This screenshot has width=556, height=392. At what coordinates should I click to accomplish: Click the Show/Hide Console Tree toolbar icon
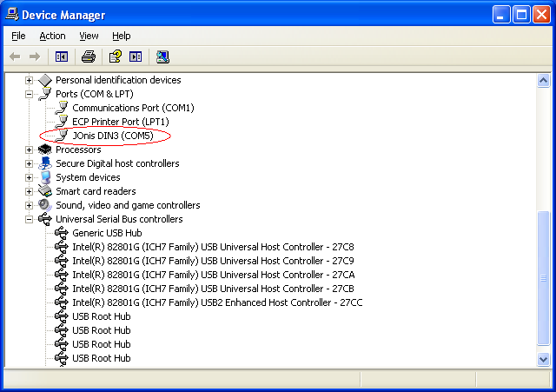[x=62, y=56]
